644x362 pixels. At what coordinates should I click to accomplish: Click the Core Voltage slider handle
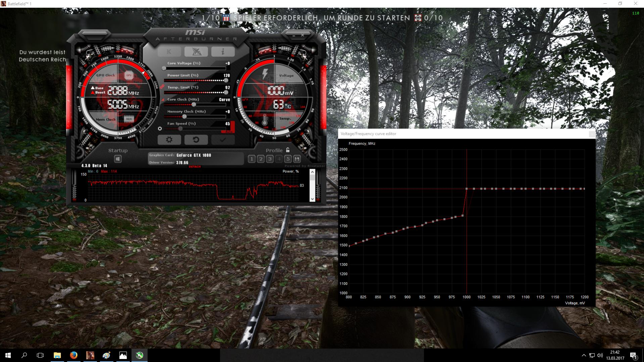point(164,68)
